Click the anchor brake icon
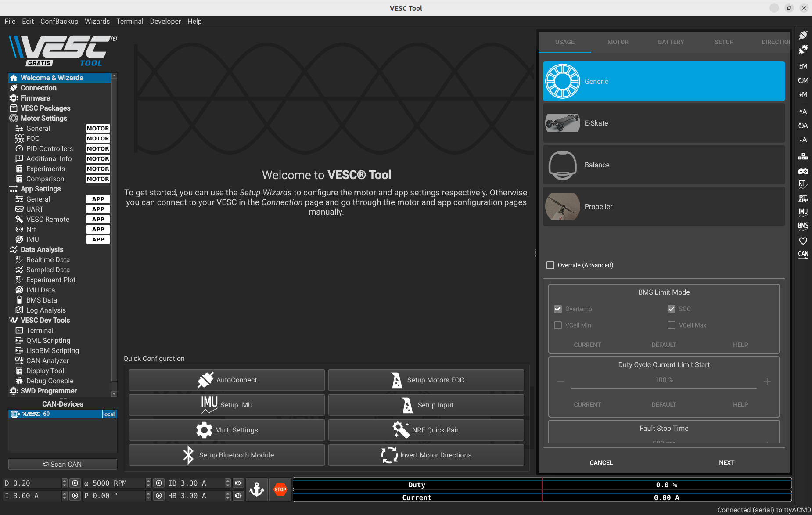This screenshot has height=515, width=812. 257,489
